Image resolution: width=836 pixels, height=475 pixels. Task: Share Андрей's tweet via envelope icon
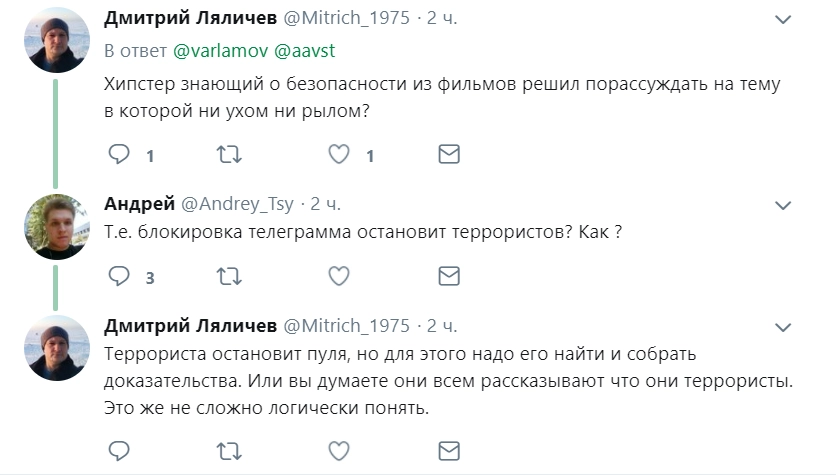point(449,276)
